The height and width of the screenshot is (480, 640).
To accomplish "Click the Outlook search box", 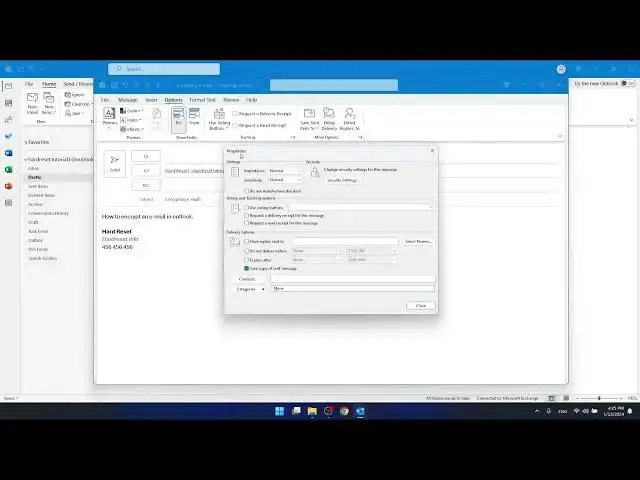I will (x=164, y=69).
